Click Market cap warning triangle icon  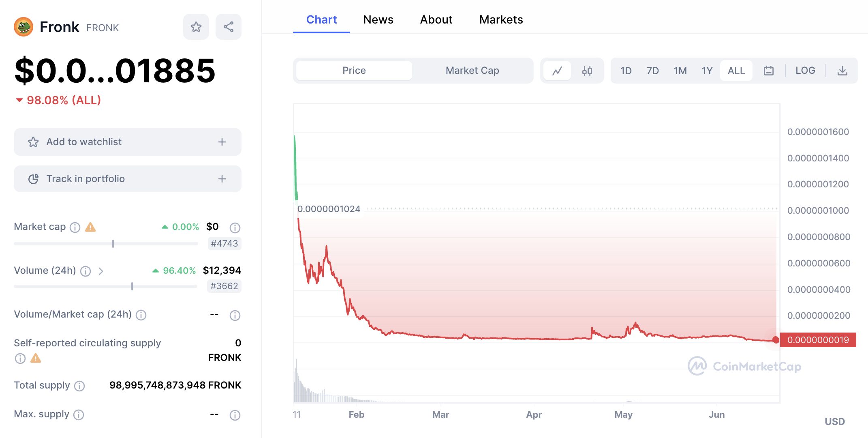(x=90, y=227)
